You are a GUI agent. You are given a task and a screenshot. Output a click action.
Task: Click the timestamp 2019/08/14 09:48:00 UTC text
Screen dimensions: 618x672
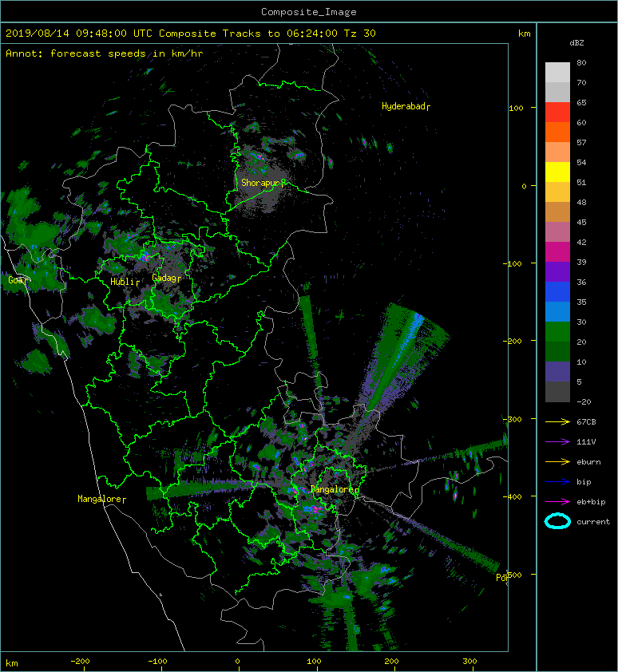click(79, 34)
